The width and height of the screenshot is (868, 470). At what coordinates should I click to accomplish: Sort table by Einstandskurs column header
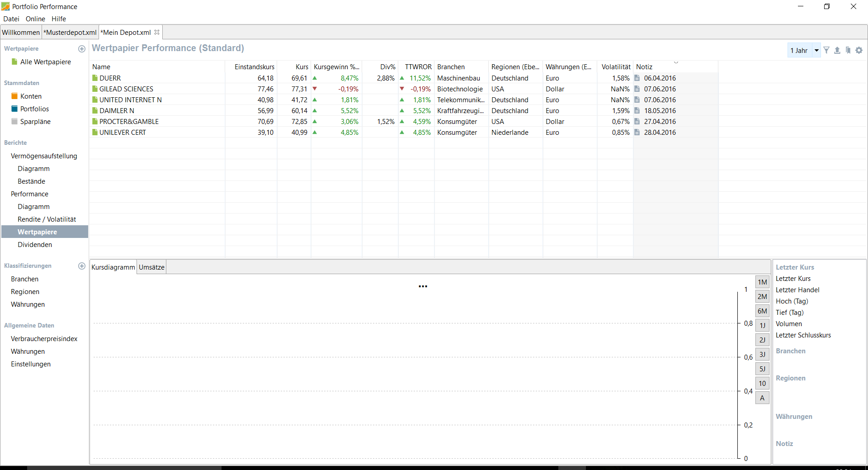(x=251, y=66)
